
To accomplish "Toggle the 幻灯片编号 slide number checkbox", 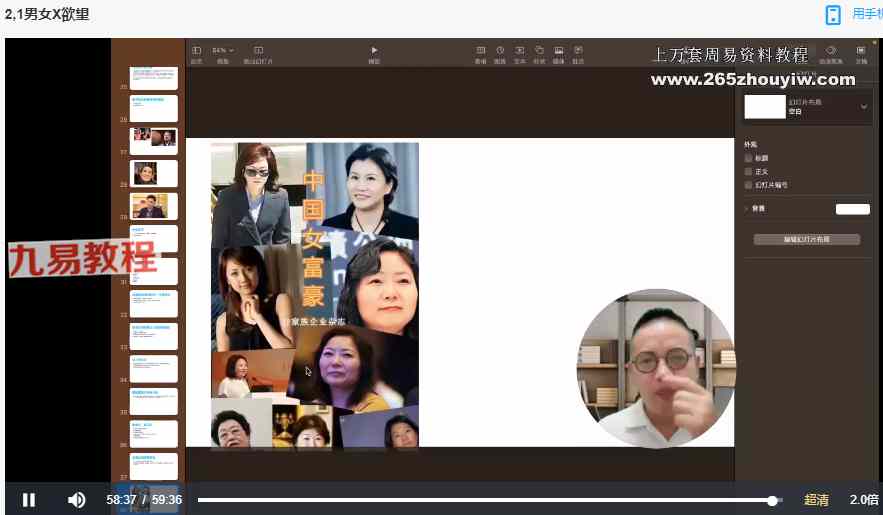I will click(749, 185).
